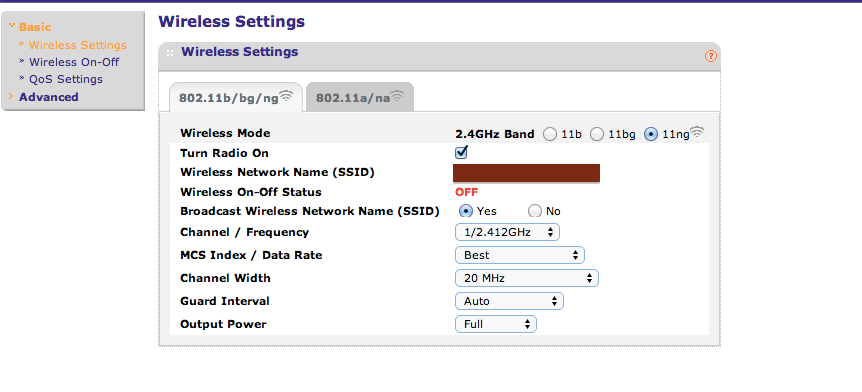Screen dimensions: 862x392
Task: Open the MCS Index / Data Rate dropdown
Action: (x=520, y=255)
